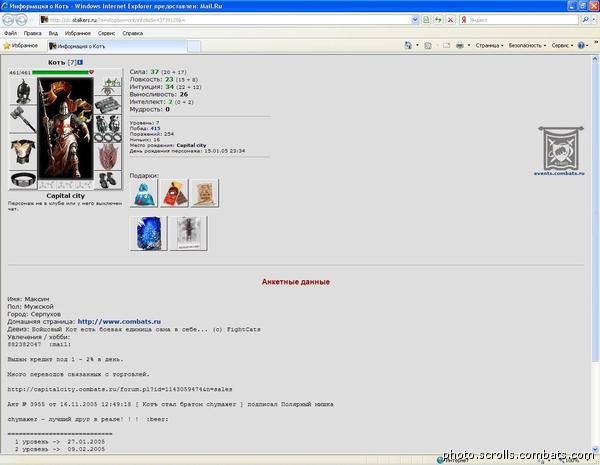This screenshot has width=600, height=465.
Task: Open the blue crystal gift picture
Action: [x=149, y=233]
